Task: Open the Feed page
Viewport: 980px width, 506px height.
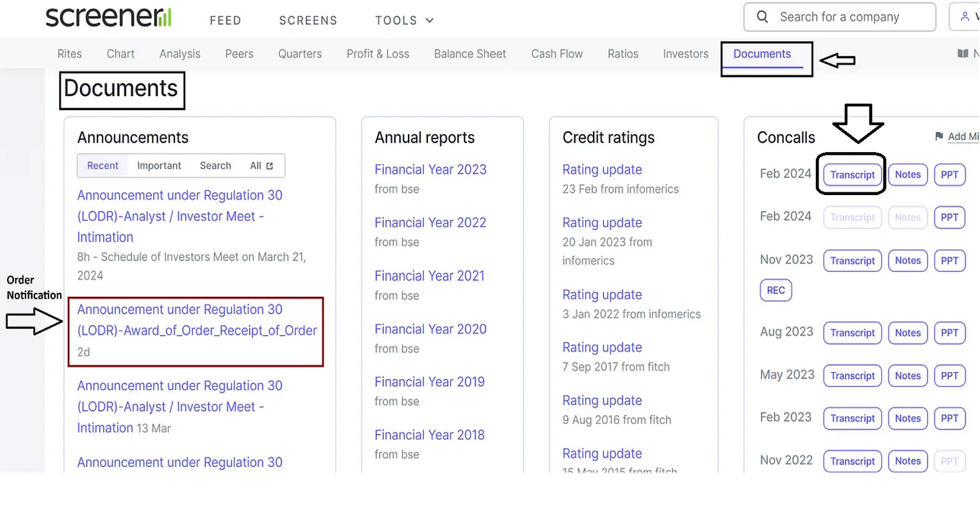Action: coord(225,20)
